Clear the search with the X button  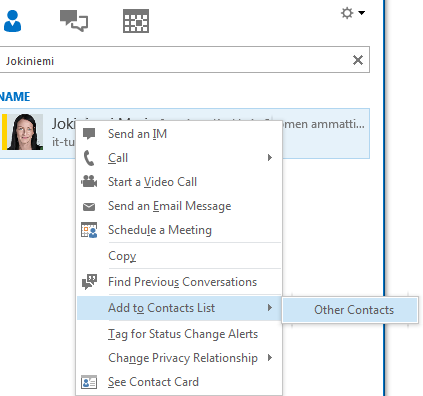[358, 60]
